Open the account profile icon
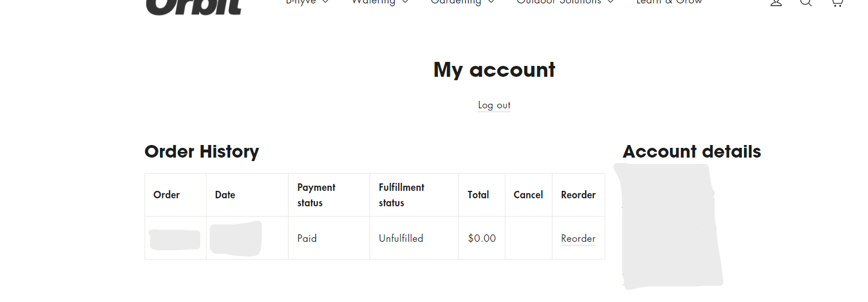868x302 pixels. 776,2
